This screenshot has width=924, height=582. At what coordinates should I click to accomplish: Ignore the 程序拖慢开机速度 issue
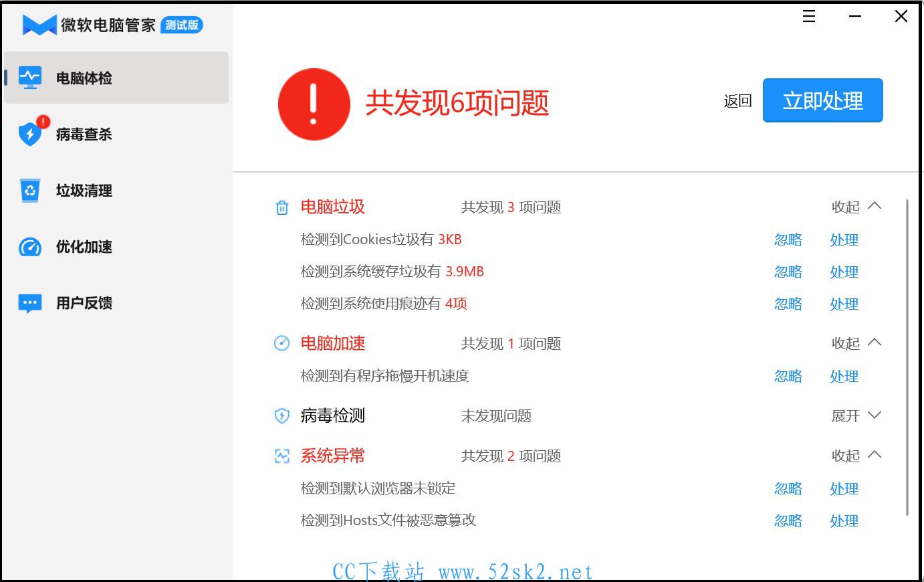(788, 376)
